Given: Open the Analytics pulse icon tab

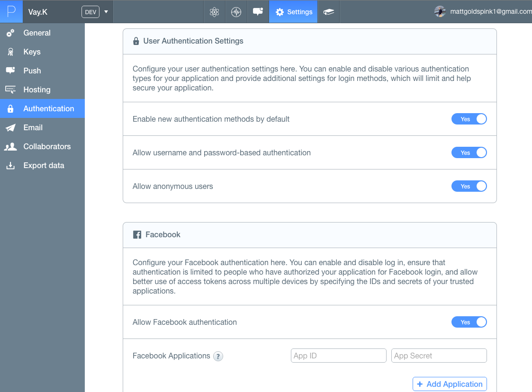Looking at the screenshot, I should pyautogui.click(x=236, y=12).
